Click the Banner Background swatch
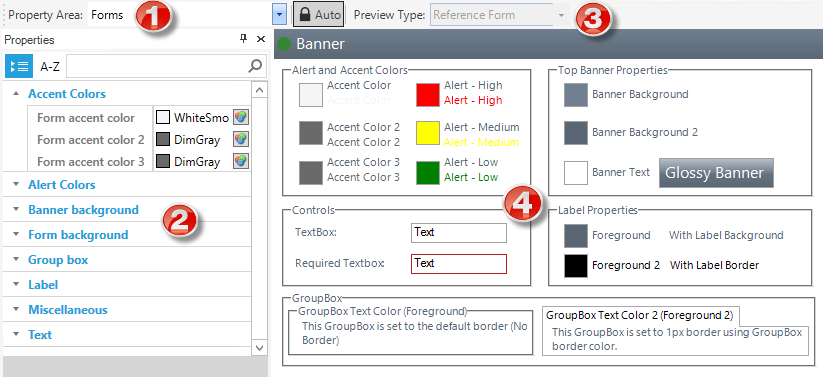This screenshot has width=823, height=377. pos(576,95)
